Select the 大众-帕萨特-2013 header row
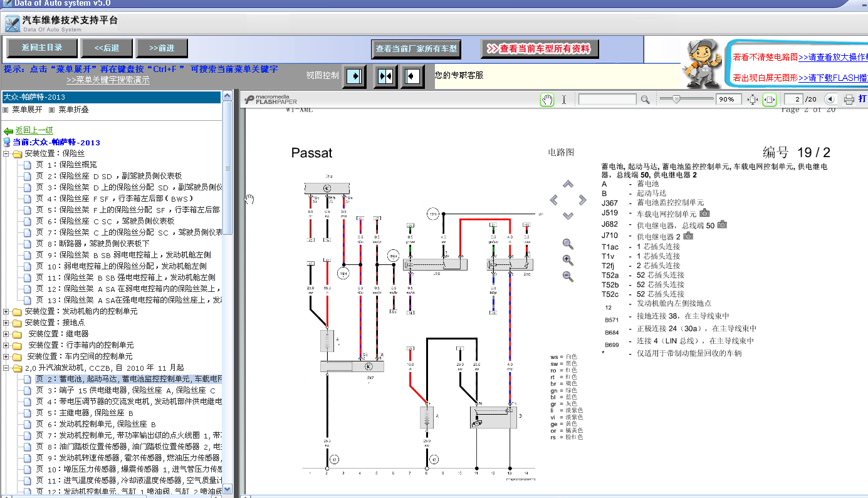This screenshot has width=868, height=498. (111, 97)
